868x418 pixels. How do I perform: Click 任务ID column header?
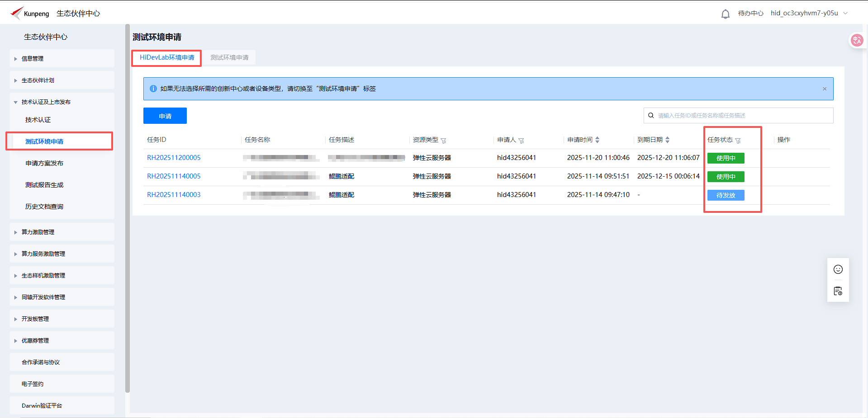[157, 140]
